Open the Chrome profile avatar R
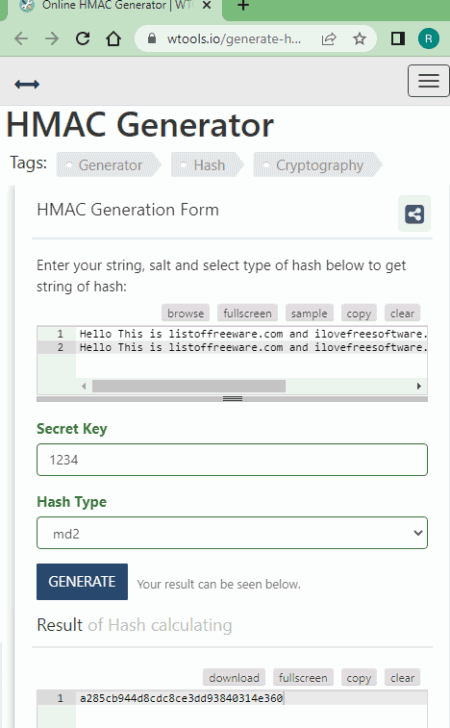The height and width of the screenshot is (728, 450). tap(428, 39)
